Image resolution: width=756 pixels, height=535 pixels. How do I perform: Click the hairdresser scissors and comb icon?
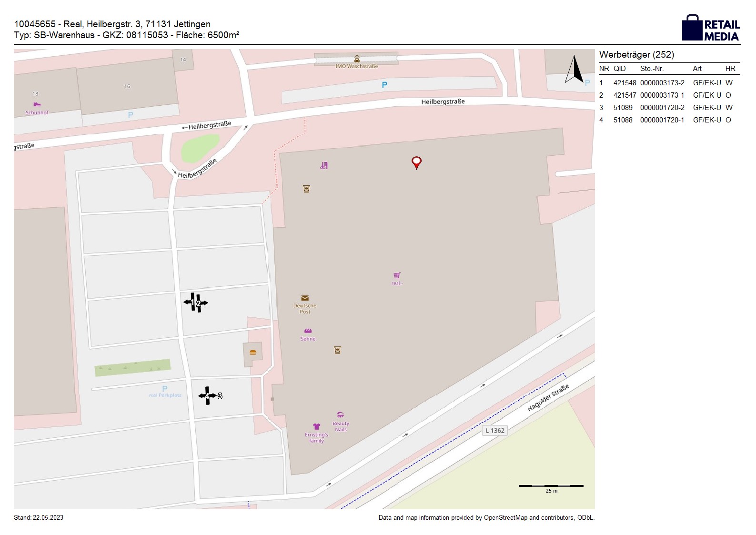point(324,166)
